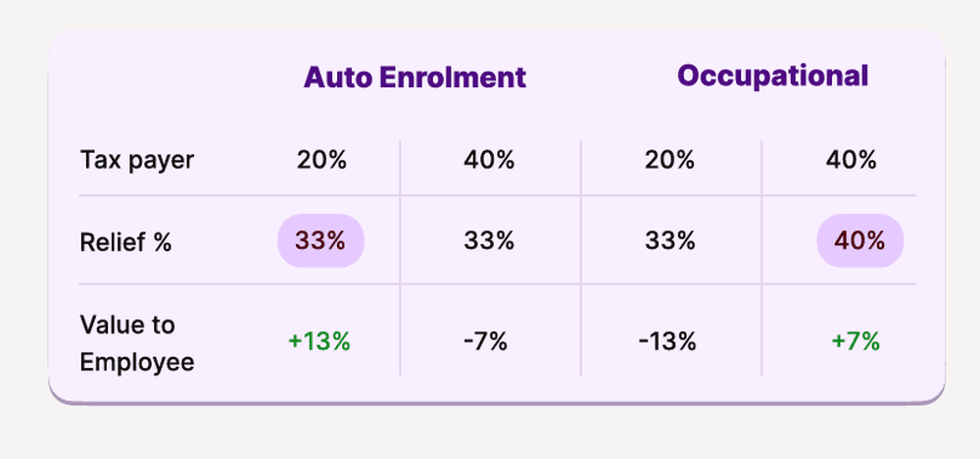Click Occupational 40% tax payer cell
Screen dimensions: 980x459
pos(851,161)
